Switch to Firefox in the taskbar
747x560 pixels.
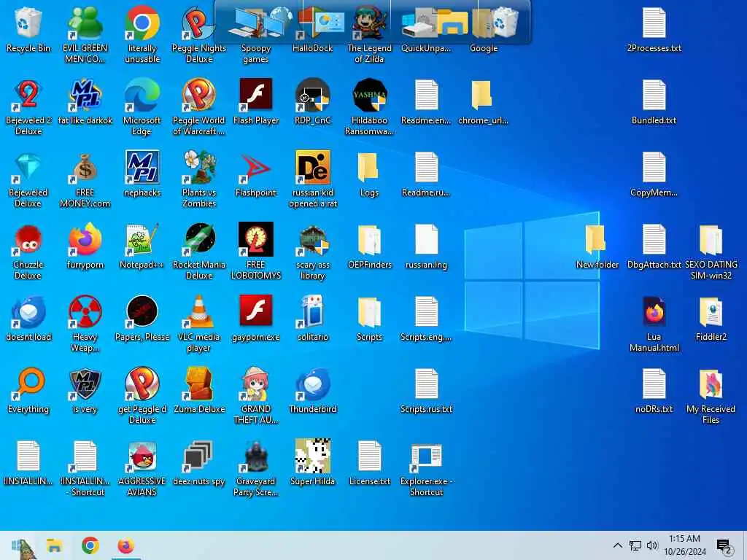coord(125,545)
